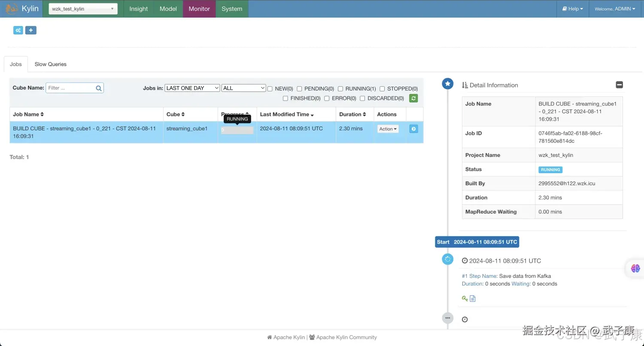Open the ALL job status dropdown
This screenshot has width=644, height=346.
coord(243,88)
